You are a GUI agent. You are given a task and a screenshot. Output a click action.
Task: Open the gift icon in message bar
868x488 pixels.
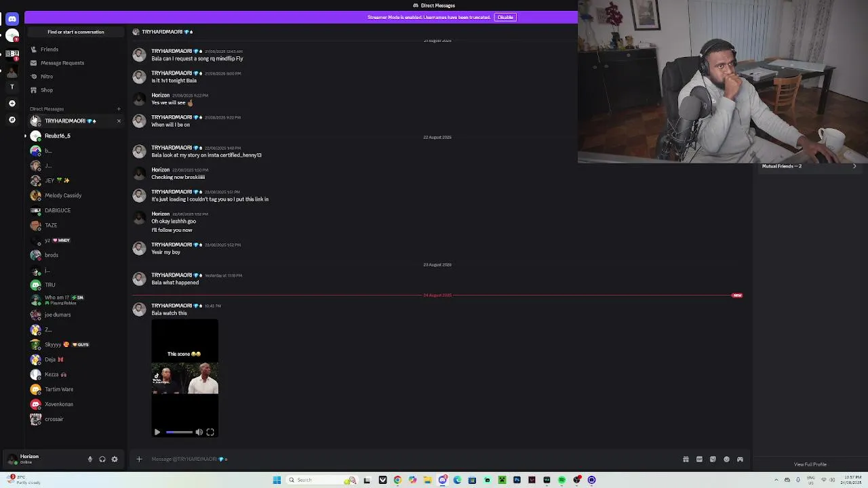[x=686, y=460]
